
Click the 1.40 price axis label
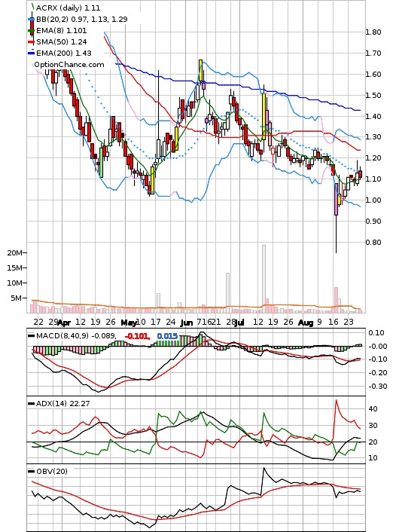point(373,116)
